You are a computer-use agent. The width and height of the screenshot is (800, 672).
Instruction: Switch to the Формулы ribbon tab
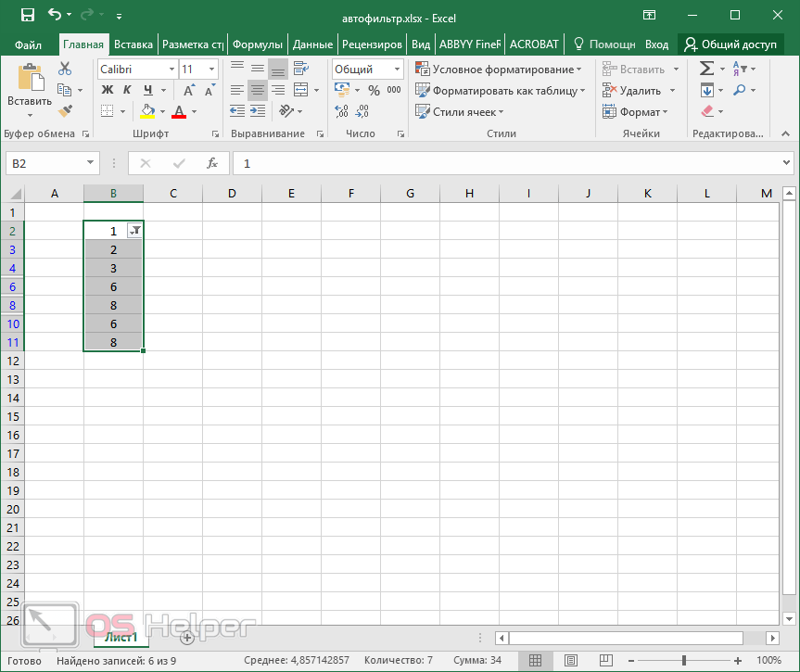[257, 44]
